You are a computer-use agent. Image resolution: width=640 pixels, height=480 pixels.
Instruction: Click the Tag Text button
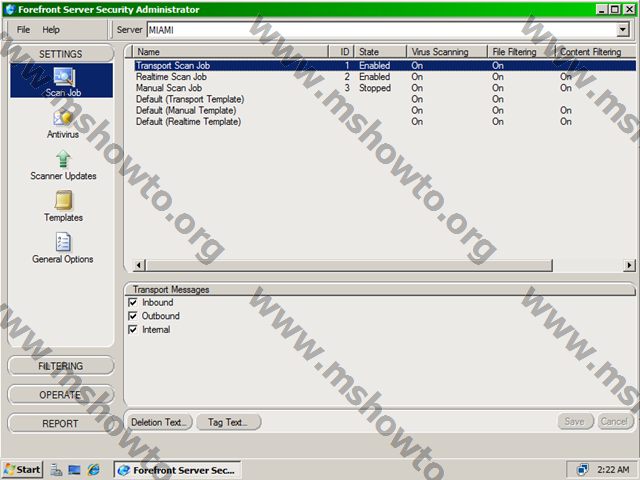228,422
